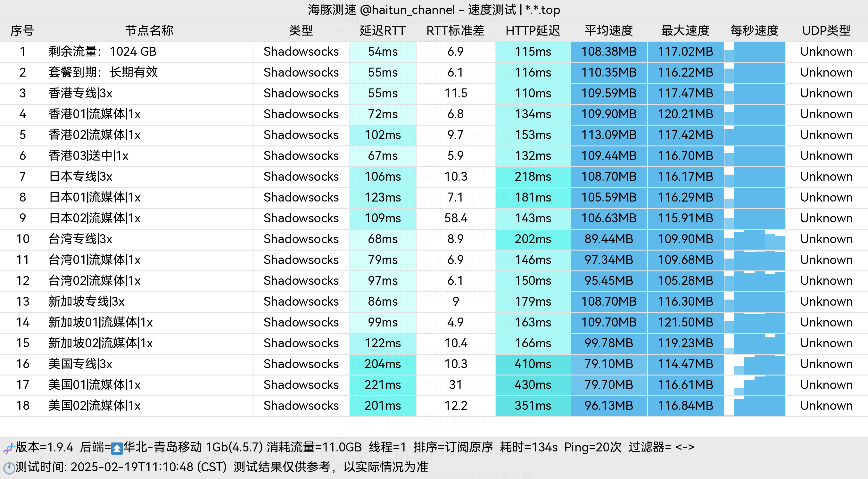Viewport: 868px width, 479px height.
Task: Select the UDP类型 column header
Action: [x=826, y=31]
